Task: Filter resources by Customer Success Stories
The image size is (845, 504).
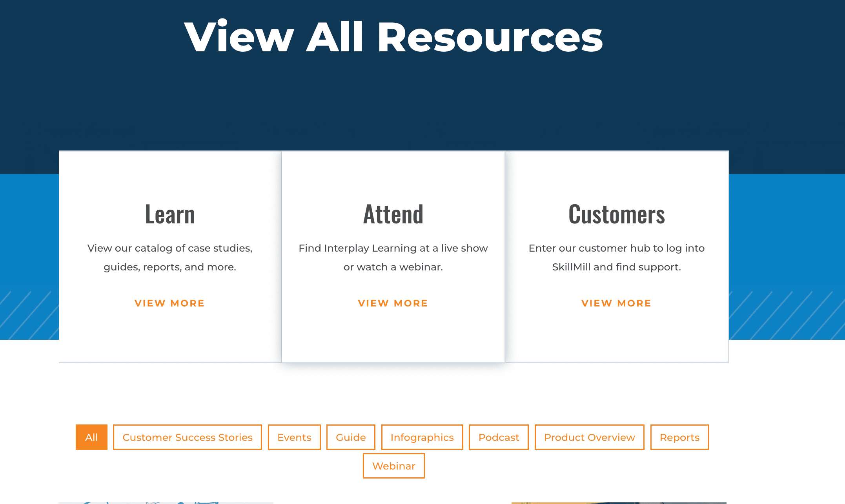Action: (x=187, y=437)
